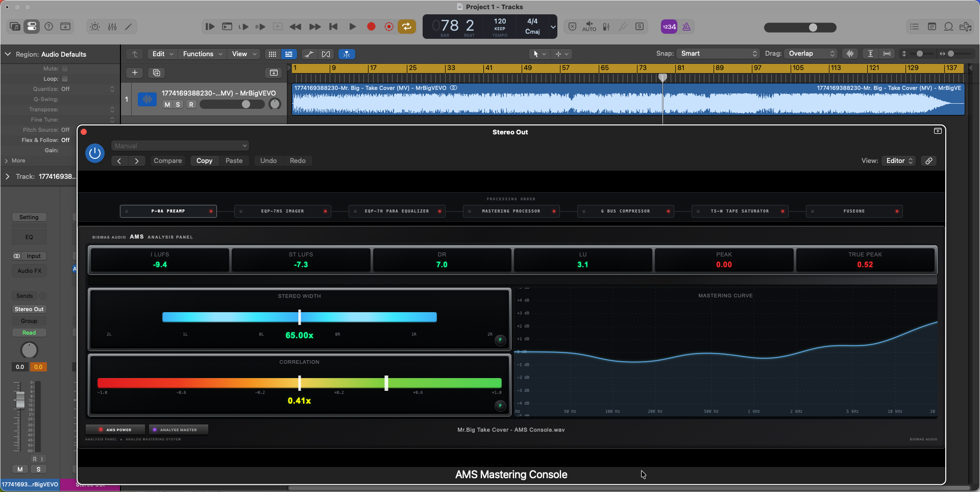The width and height of the screenshot is (980, 492).
Task: Open the Functions menu in Tracks area
Action: 203,54
